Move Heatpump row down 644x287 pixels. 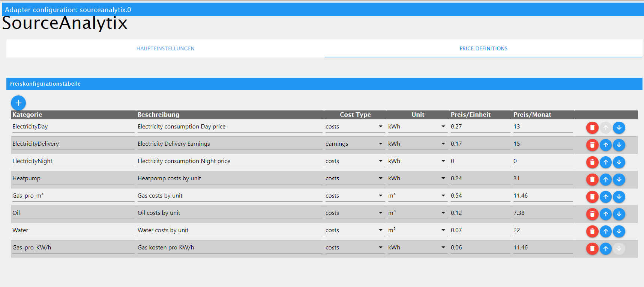tap(619, 180)
